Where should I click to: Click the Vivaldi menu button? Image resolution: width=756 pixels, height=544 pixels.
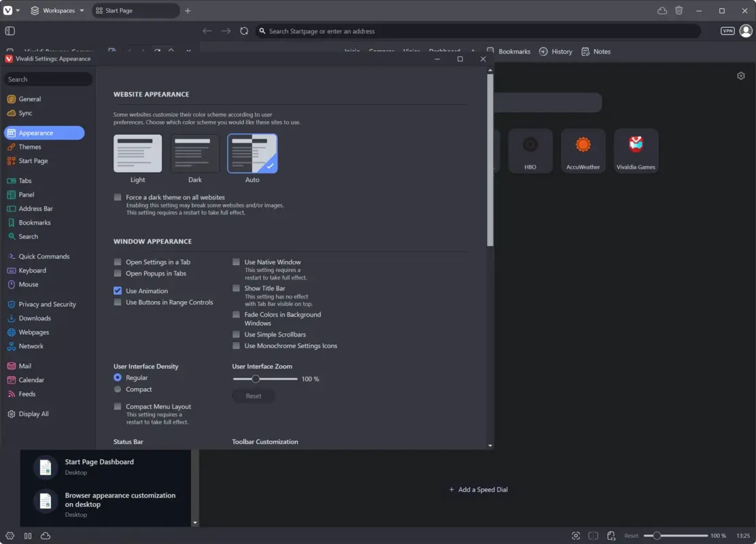coord(8,10)
